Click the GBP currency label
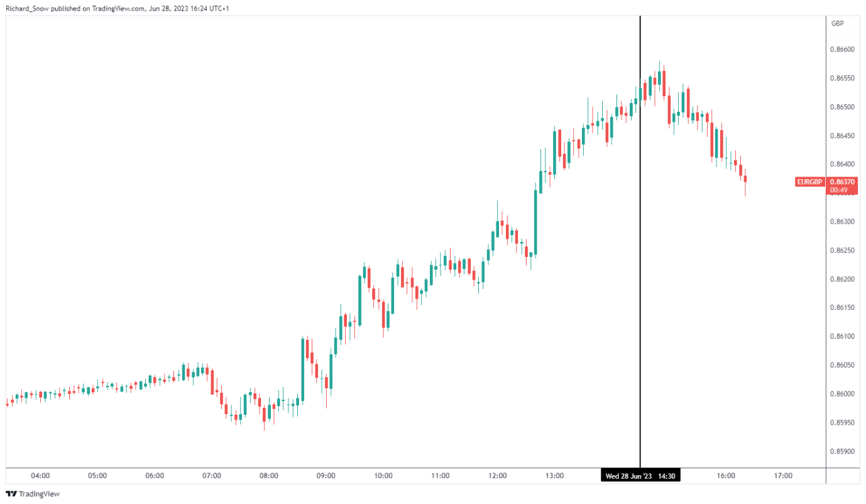The image size is (866, 504). 837,23
